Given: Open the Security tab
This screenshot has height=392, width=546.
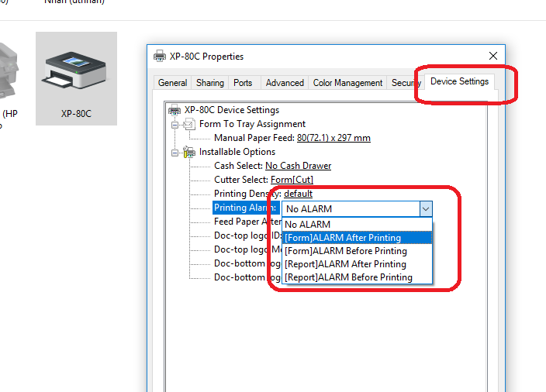Looking at the screenshot, I should (x=404, y=83).
